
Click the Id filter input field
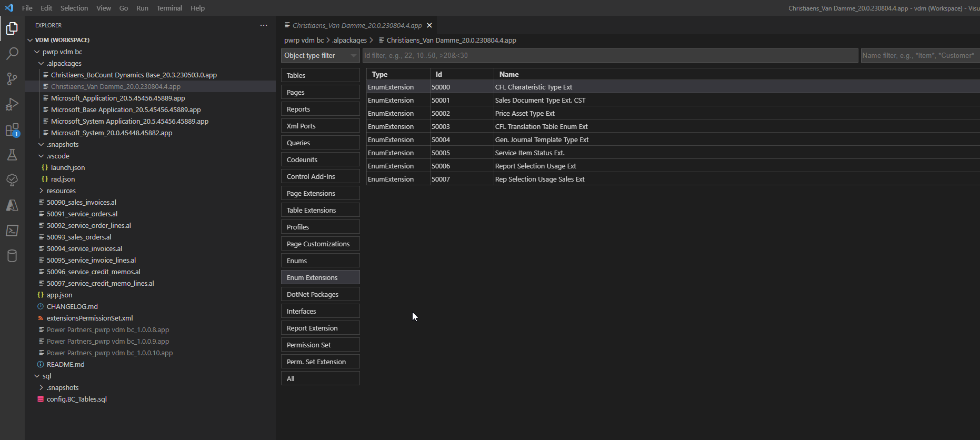click(610, 55)
